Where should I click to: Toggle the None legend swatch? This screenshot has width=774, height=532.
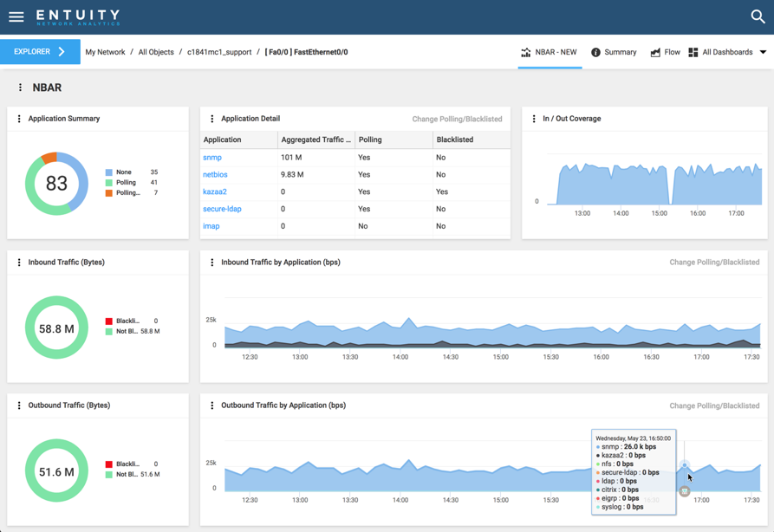coord(109,172)
